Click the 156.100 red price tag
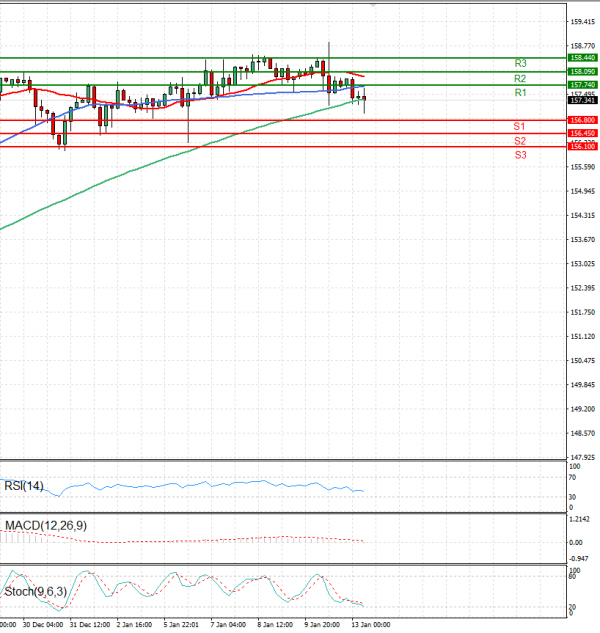The width and height of the screenshot is (600, 633). pyautogui.click(x=583, y=146)
